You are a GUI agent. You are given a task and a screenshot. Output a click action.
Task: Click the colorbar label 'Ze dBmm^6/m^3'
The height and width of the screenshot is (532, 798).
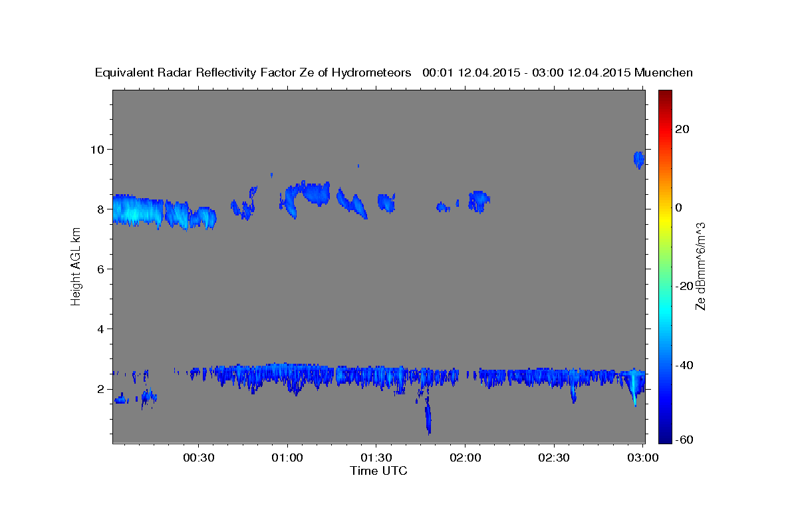(700, 266)
